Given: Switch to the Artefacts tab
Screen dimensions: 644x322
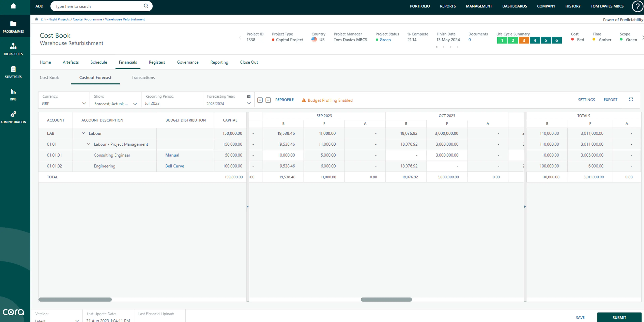Looking at the screenshot, I should [x=71, y=62].
